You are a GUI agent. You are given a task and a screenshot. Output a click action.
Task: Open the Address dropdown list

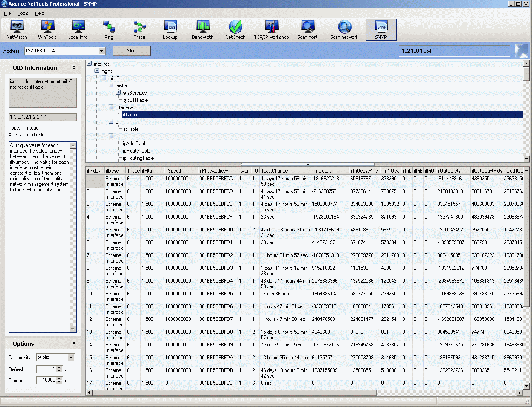click(x=102, y=51)
